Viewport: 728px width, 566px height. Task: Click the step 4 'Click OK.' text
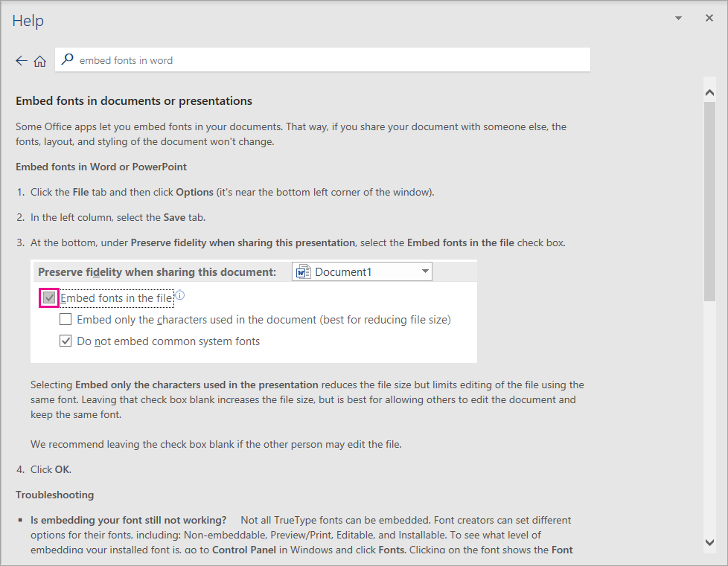coord(51,469)
